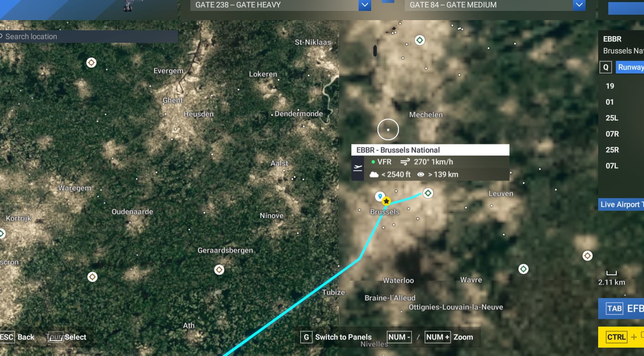The image size is (644, 356).
Task: Click the yellow star departure marker at Brussels
Action: point(386,201)
